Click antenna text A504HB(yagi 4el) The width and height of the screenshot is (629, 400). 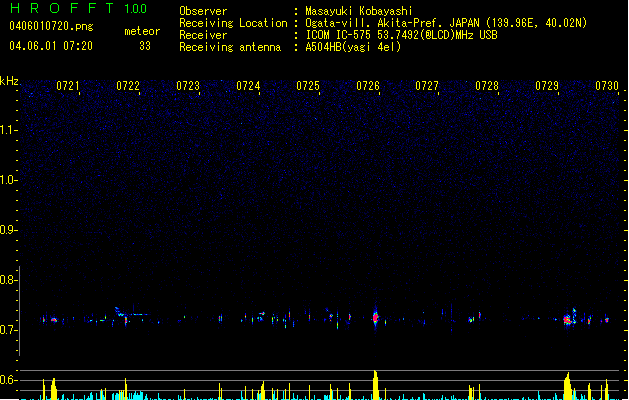coord(353,47)
